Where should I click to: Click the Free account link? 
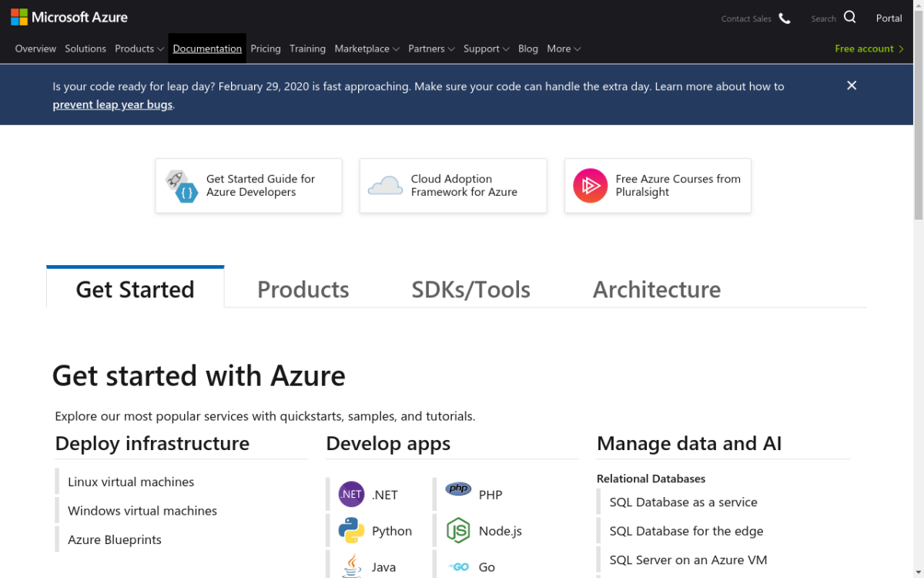pos(869,49)
